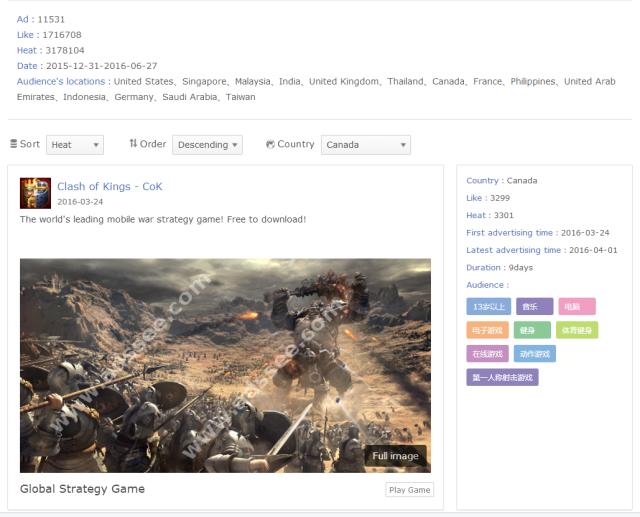Open the Country dropdown showing Canada
Screen dimensions: 640x517
(x=366, y=145)
